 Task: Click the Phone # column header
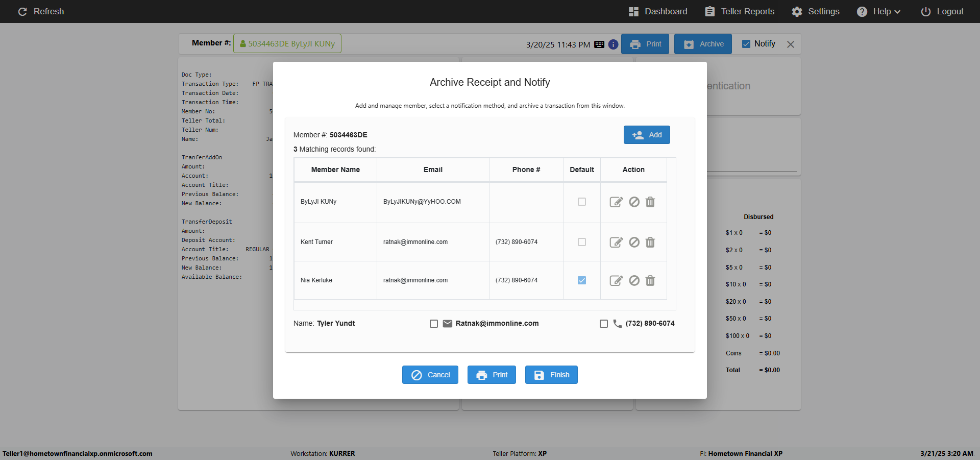coord(526,170)
